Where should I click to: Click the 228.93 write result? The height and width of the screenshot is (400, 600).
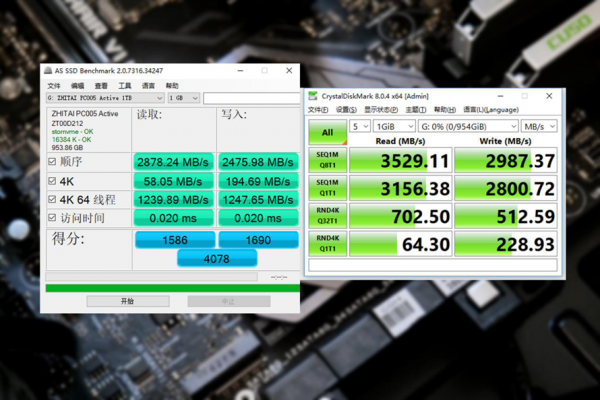click(506, 243)
